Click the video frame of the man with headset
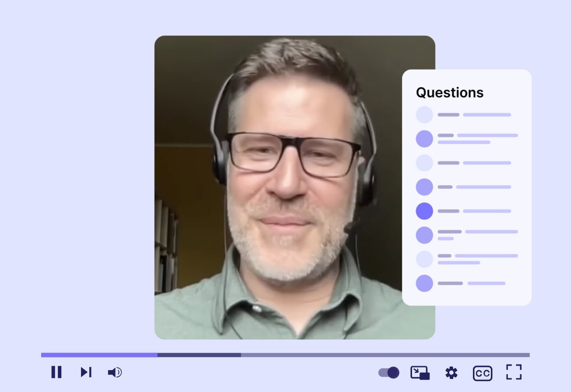The image size is (571, 392). [280, 187]
